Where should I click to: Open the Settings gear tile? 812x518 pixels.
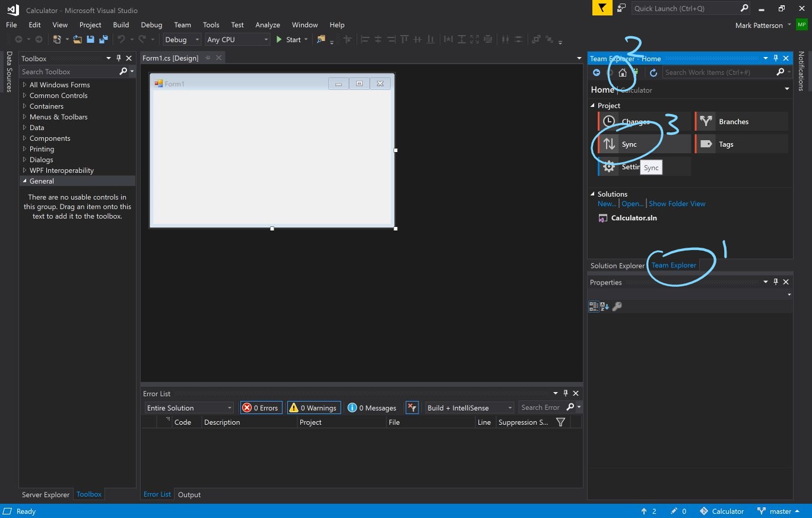pos(645,167)
